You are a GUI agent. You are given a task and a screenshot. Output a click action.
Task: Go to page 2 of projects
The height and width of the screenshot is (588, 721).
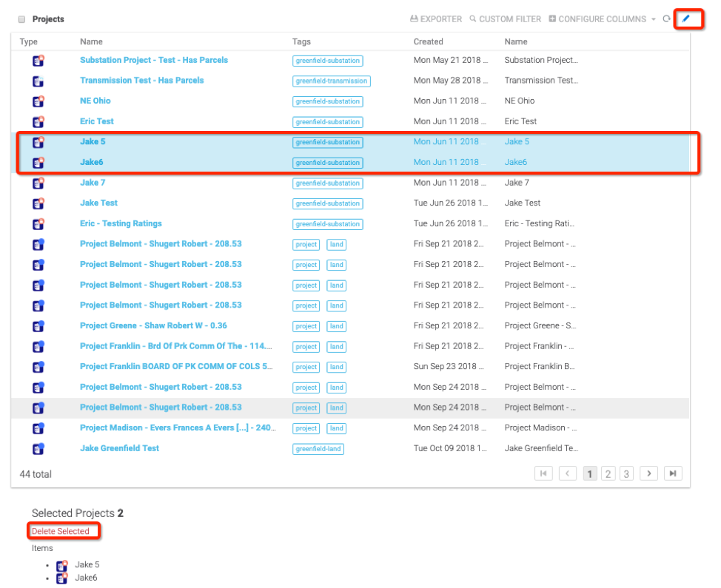(608, 473)
